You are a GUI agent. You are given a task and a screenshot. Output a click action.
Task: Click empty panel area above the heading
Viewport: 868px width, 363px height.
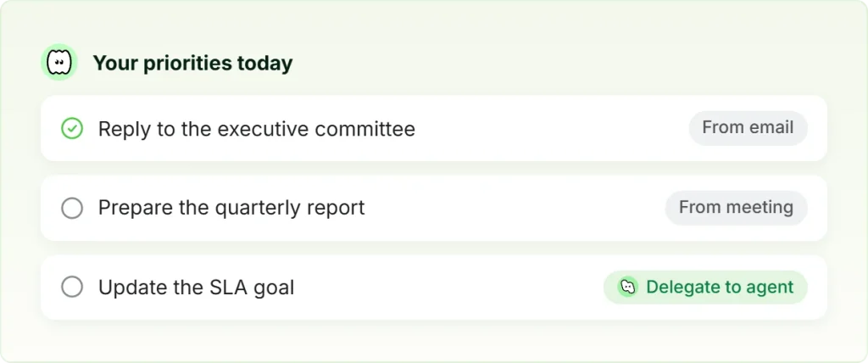click(434, 22)
